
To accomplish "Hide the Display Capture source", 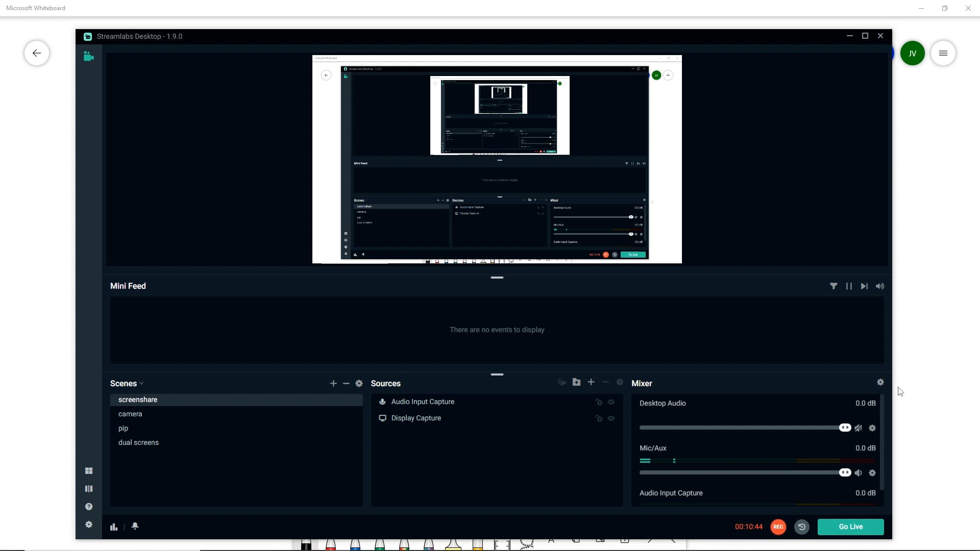I will point(611,418).
